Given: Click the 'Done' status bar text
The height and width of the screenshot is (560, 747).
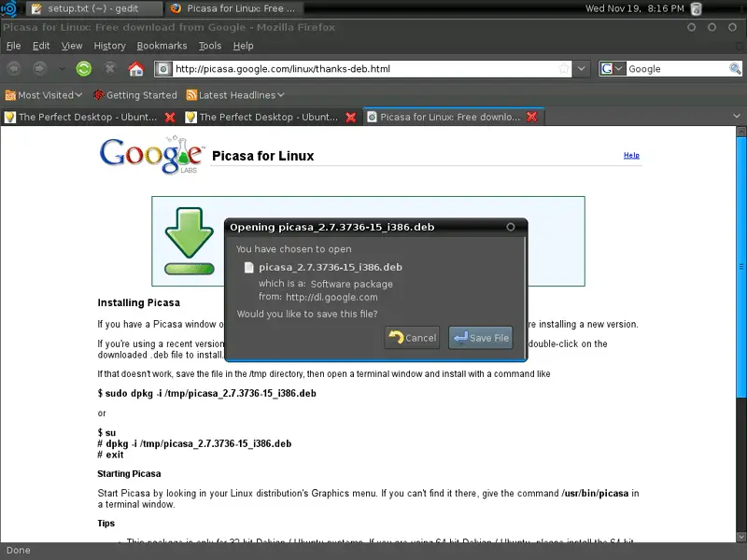Looking at the screenshot, I should point(18,551).
